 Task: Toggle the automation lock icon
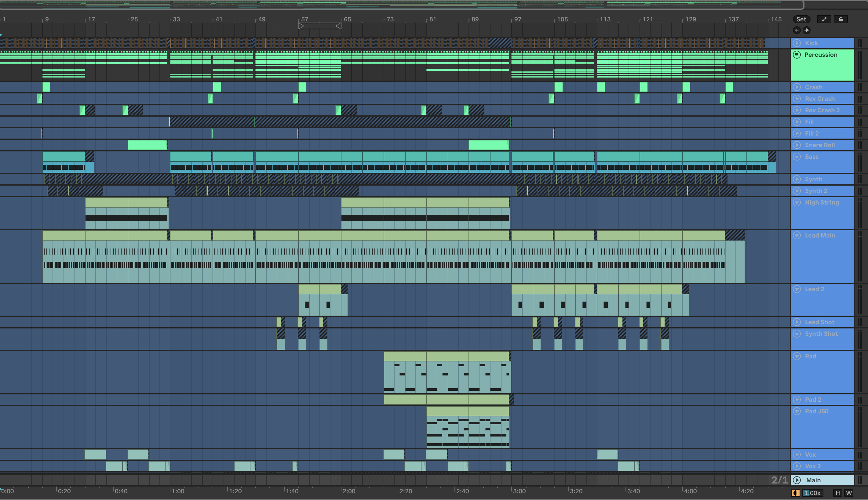click(841, 19)
